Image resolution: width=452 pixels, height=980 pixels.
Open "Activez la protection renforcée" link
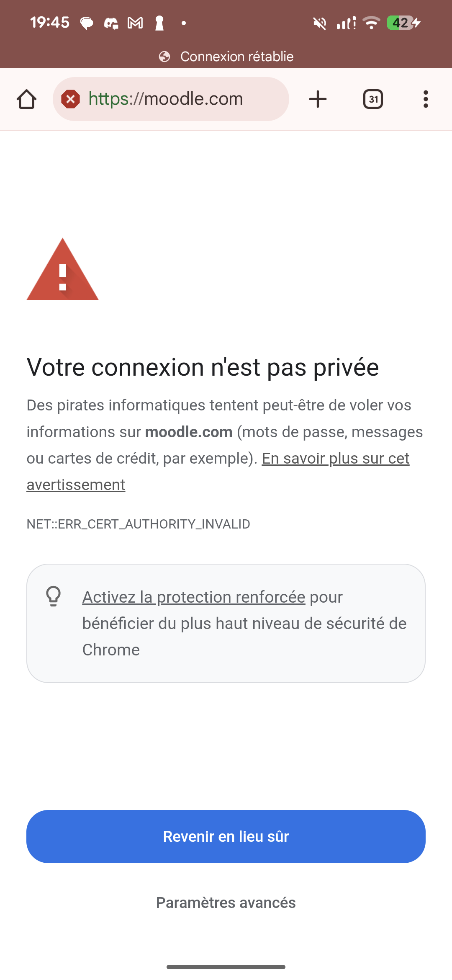click(x=194, y=597)
